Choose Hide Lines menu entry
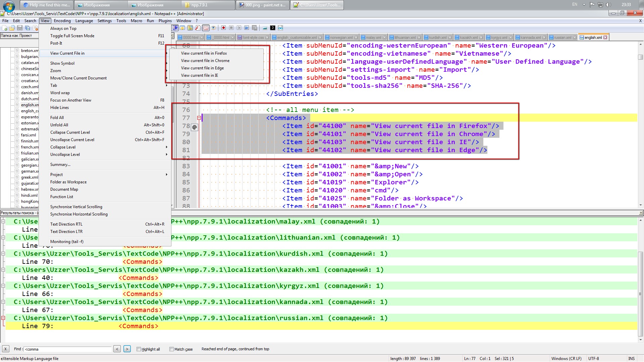Image resolution: width=644 pixels, height=362 pixels. (105, 108)
